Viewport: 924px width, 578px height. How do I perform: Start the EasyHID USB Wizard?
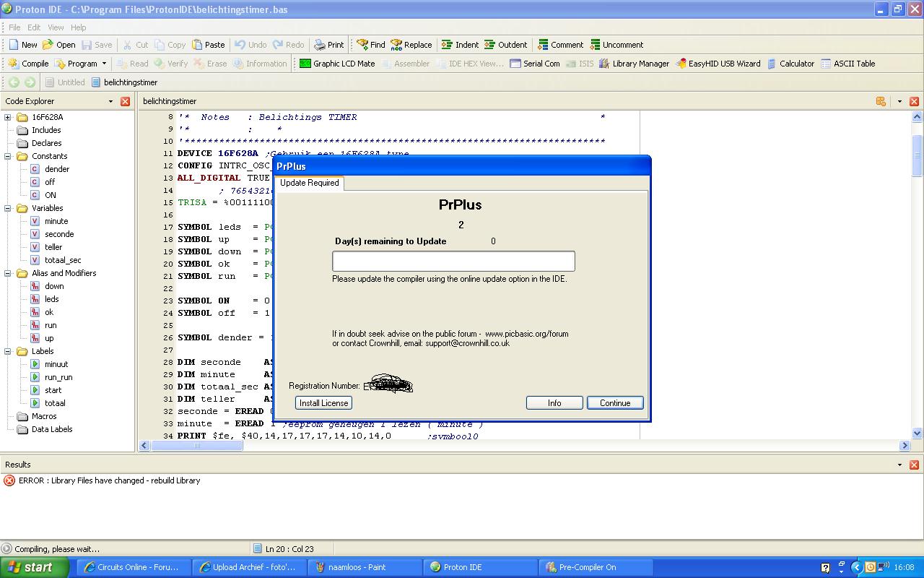[x=718, y=64]
